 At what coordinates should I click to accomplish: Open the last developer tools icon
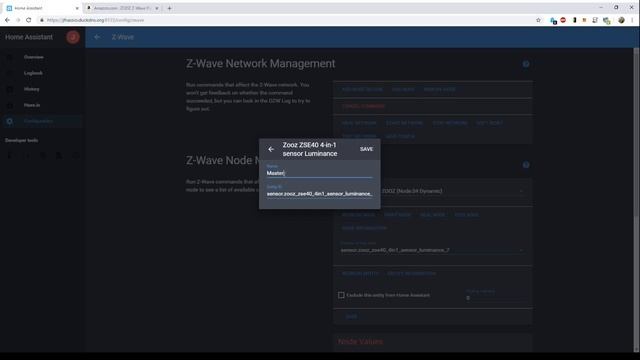(x=76, y=156)
